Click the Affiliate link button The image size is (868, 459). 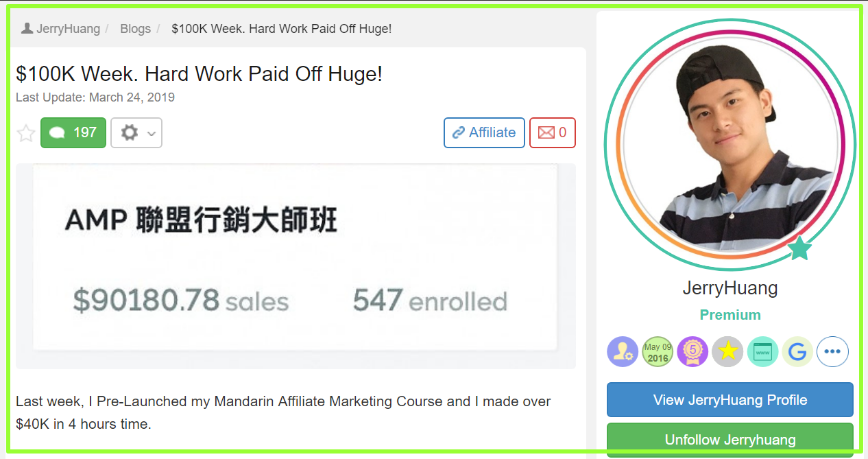coord(484,132)
